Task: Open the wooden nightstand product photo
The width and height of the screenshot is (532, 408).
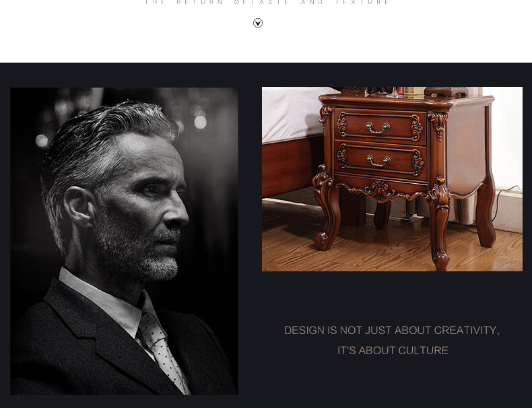Action: [392, 179]
